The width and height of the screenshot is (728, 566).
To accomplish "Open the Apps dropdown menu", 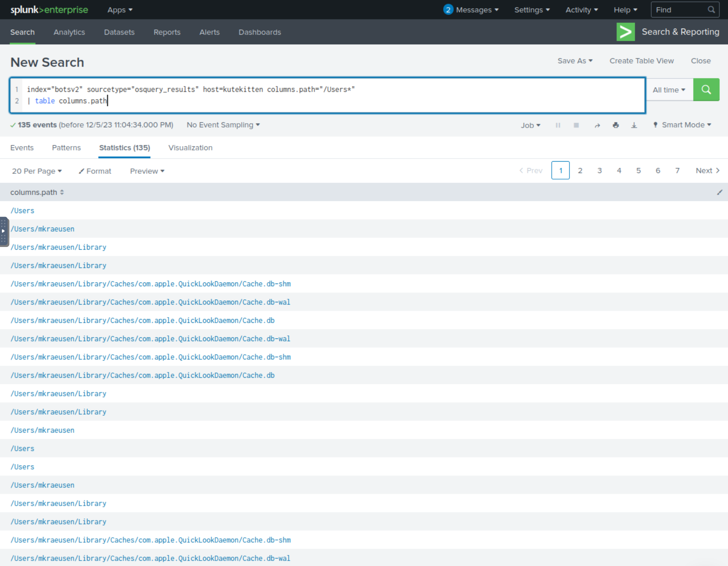I will (x=120, y=10).
